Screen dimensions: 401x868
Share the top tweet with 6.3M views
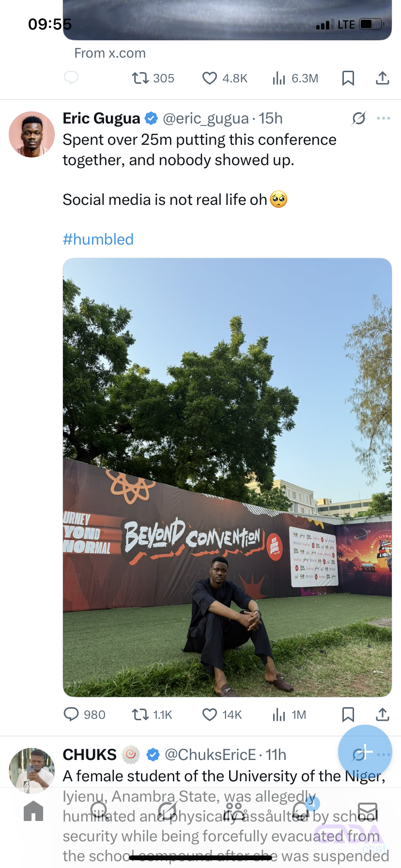(x=383, y=78)
